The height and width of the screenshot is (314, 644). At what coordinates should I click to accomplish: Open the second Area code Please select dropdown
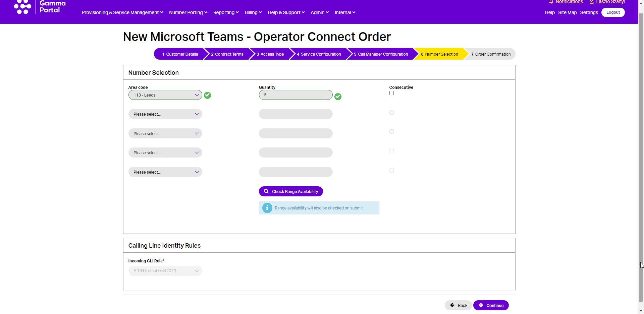(x=165, y=114)
